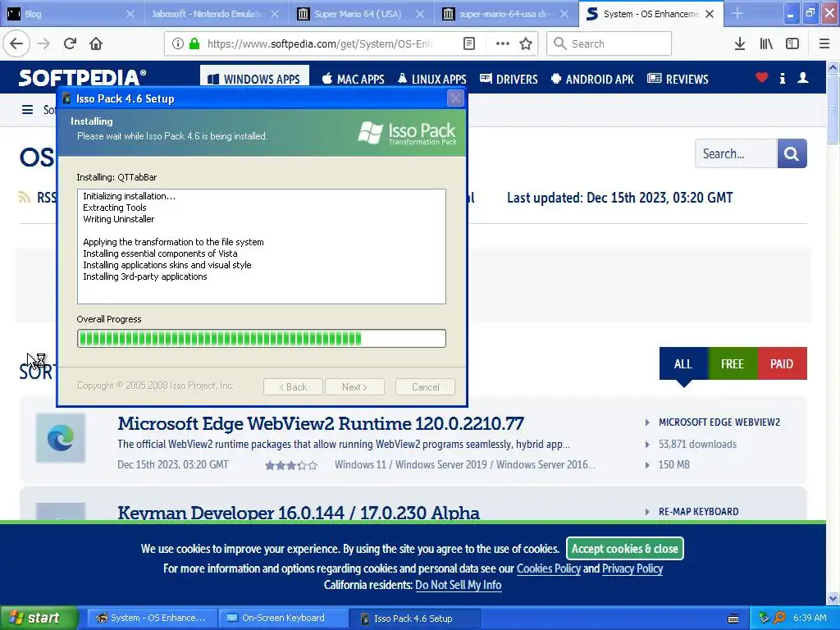Viewport: 840px width, 630px height.
Task: Open Keyman Developer 16.0.144 listing
Action: [x=299, y=513]
